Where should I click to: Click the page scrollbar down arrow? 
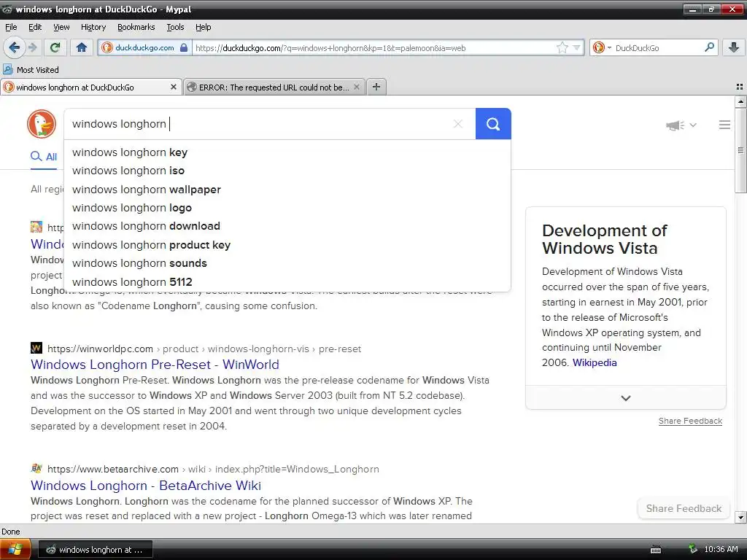(x=740, y=518)
